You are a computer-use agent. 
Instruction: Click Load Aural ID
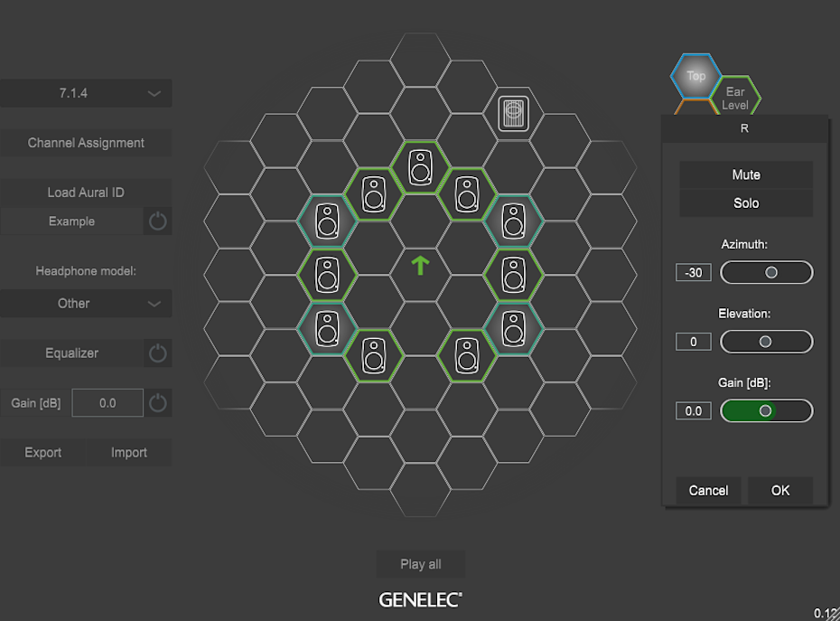86,193
